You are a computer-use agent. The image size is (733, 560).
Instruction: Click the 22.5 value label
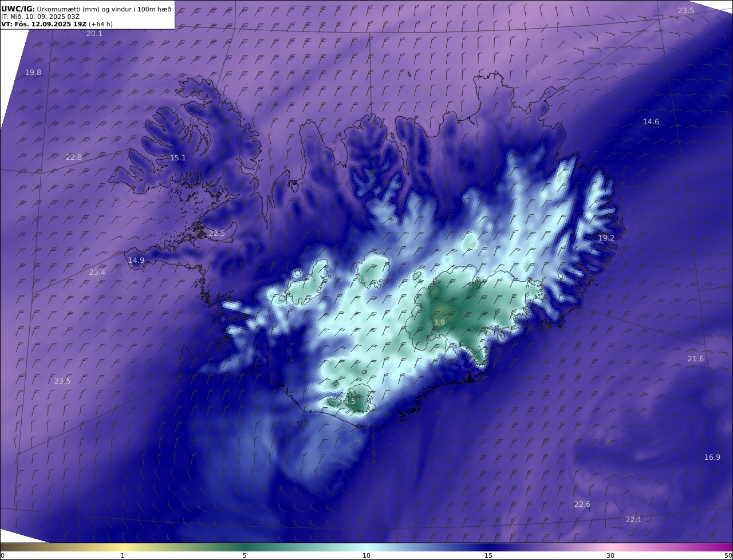(x=217, y=234)
